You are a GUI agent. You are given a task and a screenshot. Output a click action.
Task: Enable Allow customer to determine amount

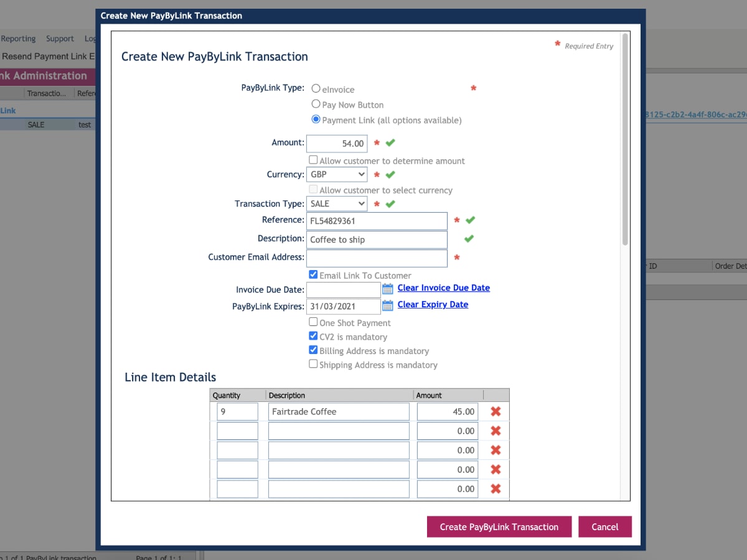pyautogui.click(x=313, y=160)
